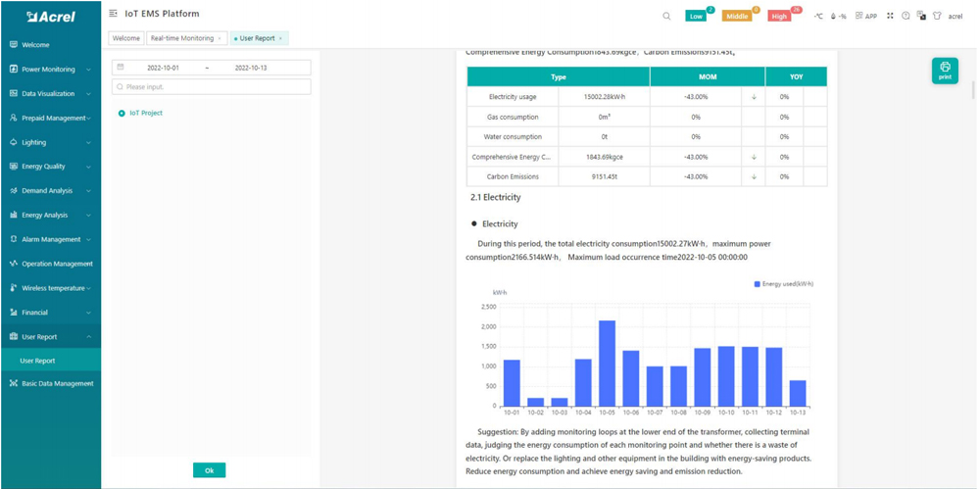Image resolution: width=980 pixels, height=489 pixels.
Task: Toggle Energy used legend in chart
Action: pos(784,284)
